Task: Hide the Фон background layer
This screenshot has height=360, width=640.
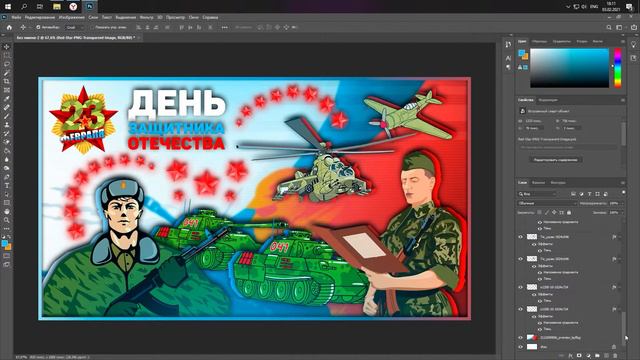Action: (520, 347)
